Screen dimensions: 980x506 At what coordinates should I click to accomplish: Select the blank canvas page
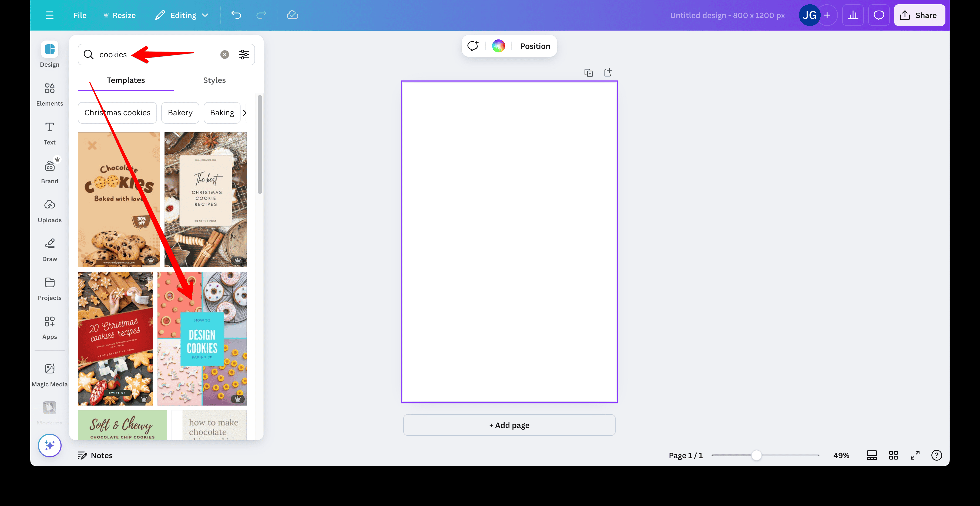pyautogui.click(x=509, y=241)
